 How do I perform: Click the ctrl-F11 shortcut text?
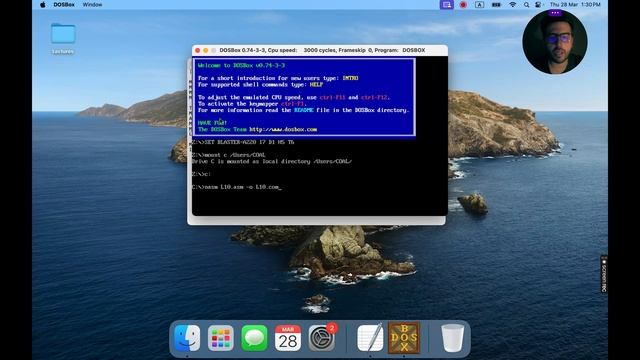coord(332,98)
